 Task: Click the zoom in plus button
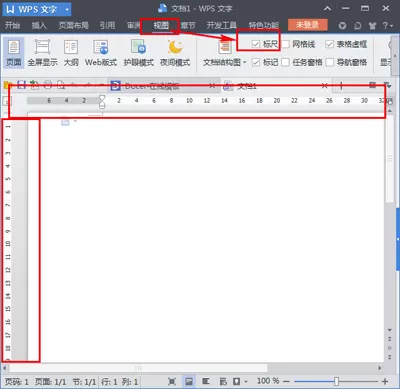(385, 381)
